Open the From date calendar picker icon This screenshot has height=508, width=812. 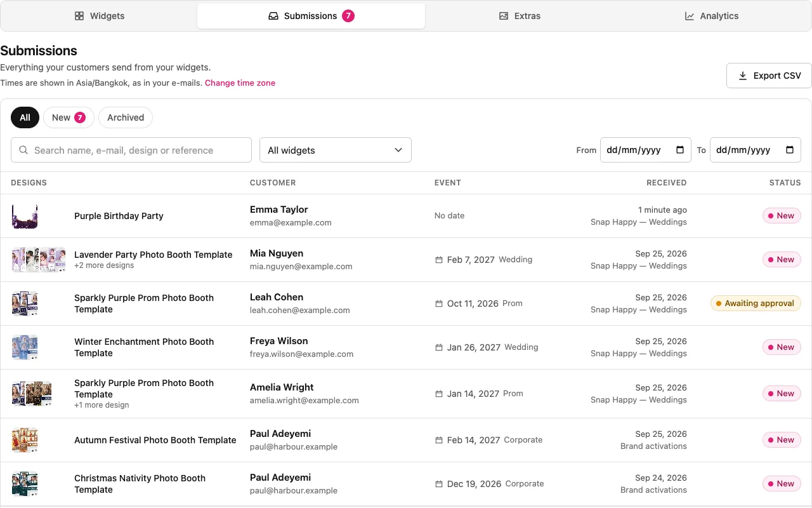tap(680, 150)
